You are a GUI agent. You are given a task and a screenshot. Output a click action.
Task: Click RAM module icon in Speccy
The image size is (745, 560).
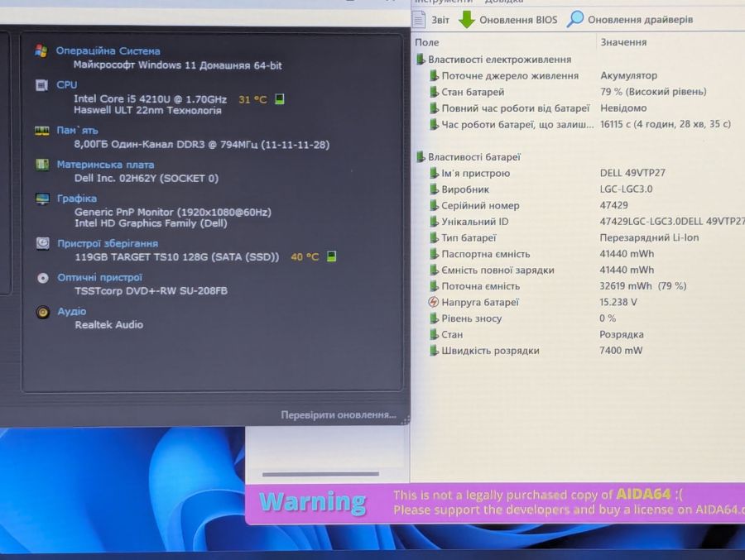[x=42, y=131]
